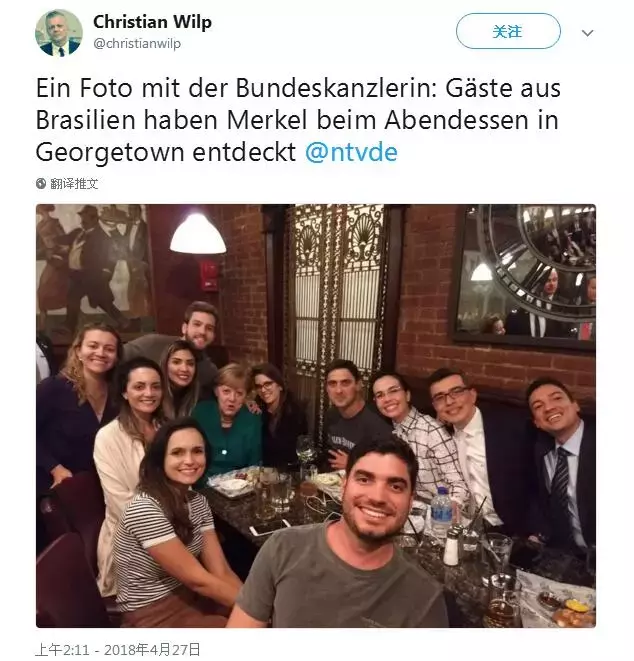634x661 pixels.
Task: Click the 翻译推文 translate tweet link
Action: pos(75,184)
